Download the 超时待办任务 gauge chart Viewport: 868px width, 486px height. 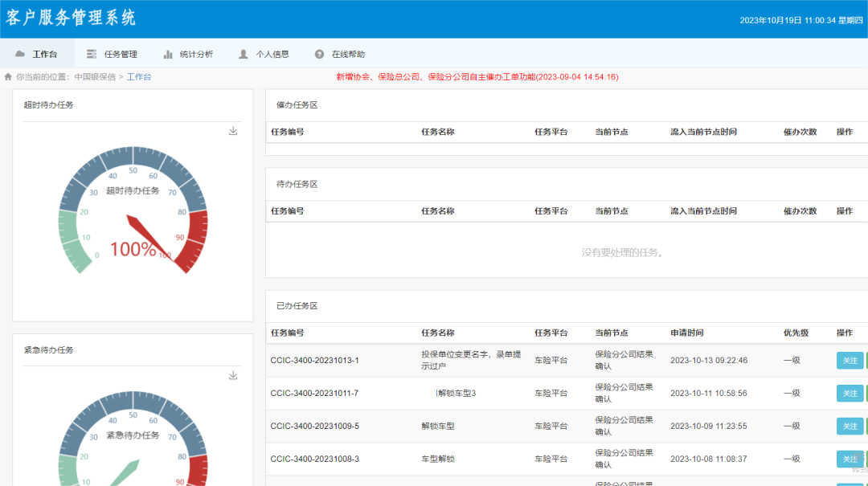[233, 131]
